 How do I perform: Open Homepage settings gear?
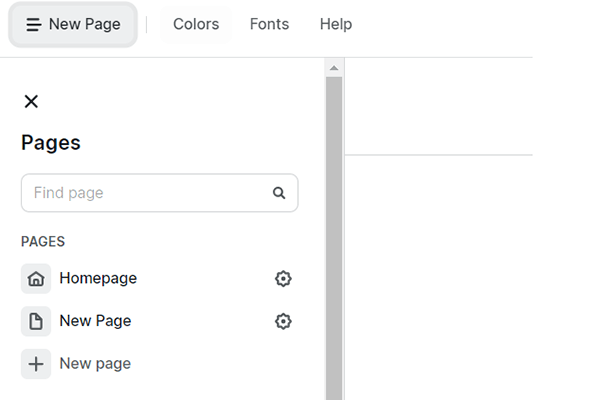coord(283,279)
